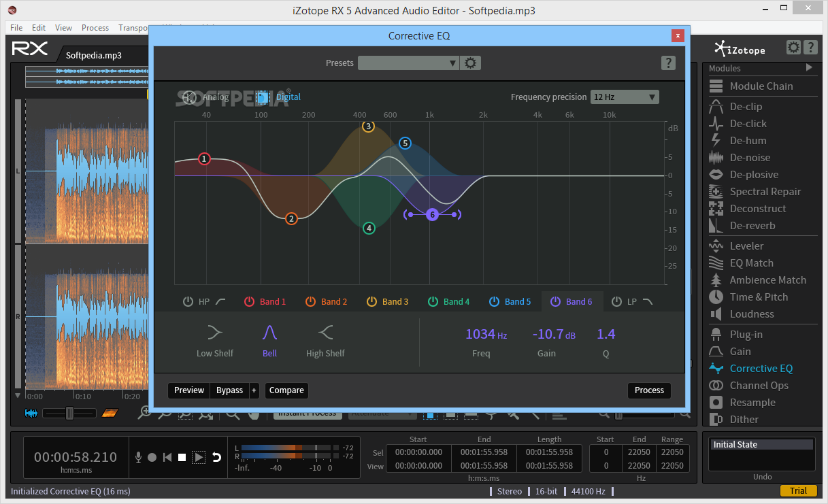Screen dimensions: 828x504
Task: Switch to the Softpedia.mp3 file tab
Action: [x=94, y=55]
